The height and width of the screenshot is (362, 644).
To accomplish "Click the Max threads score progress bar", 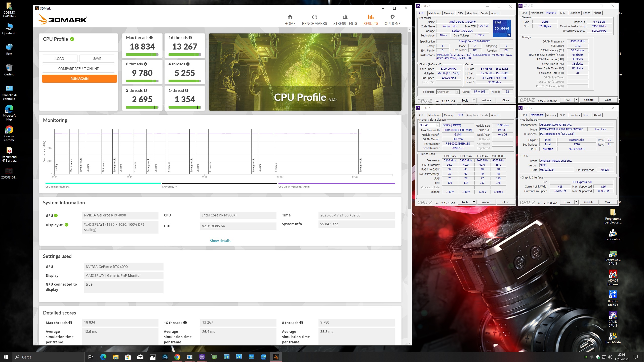I will [142, 55].
